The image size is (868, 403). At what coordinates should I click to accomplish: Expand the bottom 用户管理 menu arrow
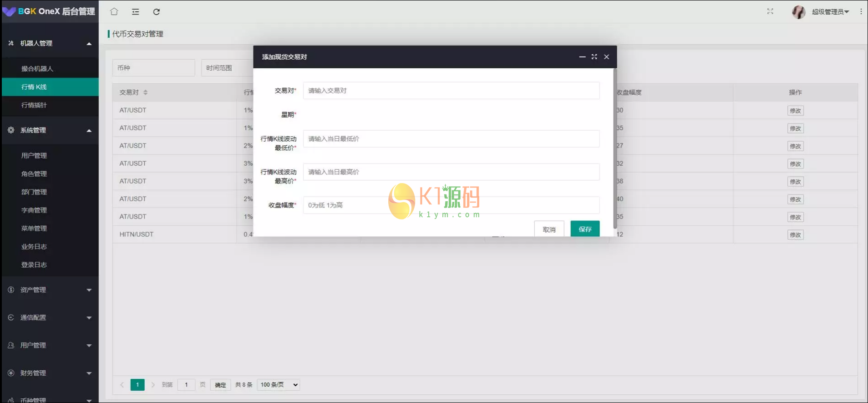coord(89,346)
